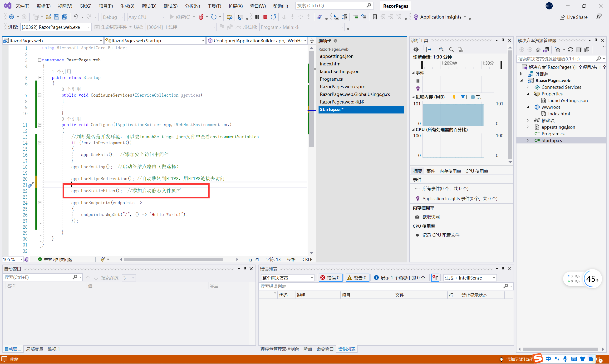Zoom in on diagnostics timeline
This screenshot has width=609, height=364.
point(441,49)
